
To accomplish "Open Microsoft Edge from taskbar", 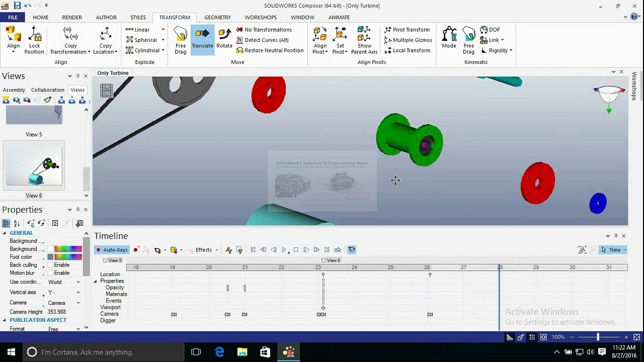I will pyautogui.click(x=219, y=352).
